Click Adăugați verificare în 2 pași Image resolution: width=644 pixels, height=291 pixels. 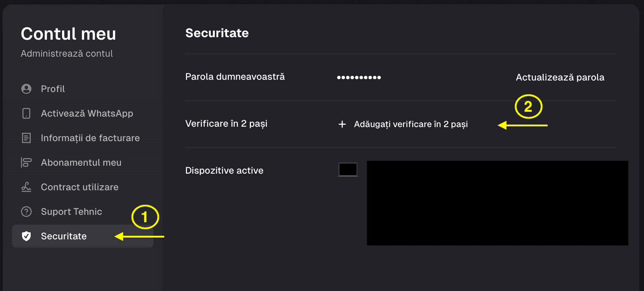click(x=411, y=124)
